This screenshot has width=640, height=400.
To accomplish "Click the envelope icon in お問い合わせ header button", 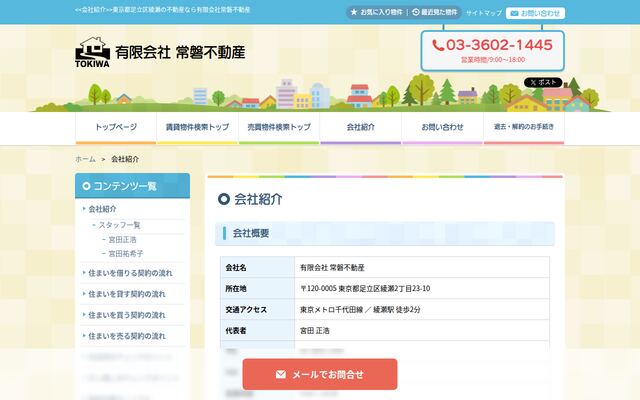I will (x=514, y=13).
